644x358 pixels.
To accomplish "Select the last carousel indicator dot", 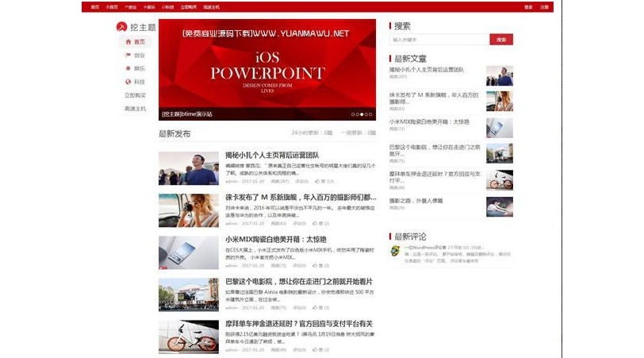I will 370,114.
